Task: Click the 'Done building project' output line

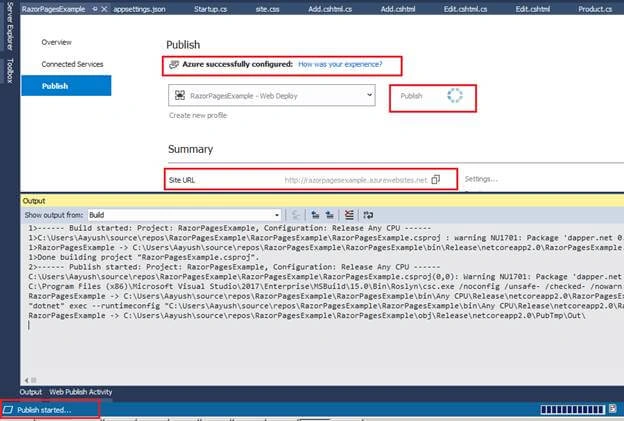Action: point(144,257)
